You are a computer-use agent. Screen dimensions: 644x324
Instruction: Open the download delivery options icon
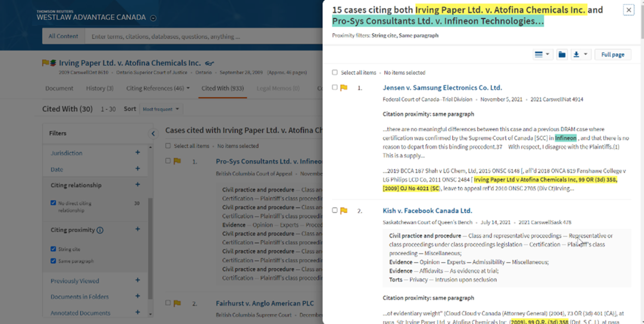(x=580, y=54)
